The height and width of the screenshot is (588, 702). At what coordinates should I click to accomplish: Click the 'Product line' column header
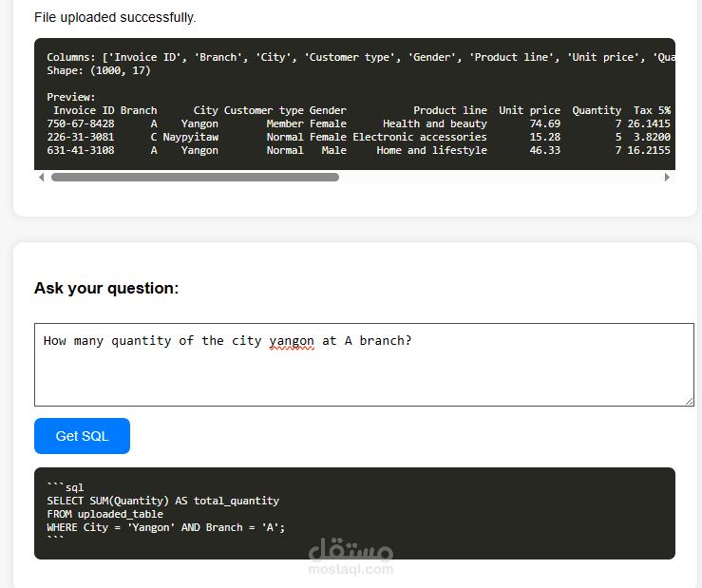pyautogui.click(x=450, y=110)
